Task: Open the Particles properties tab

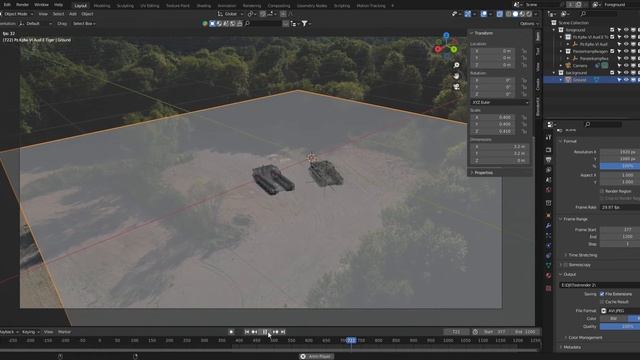Action: coord(548,236)
